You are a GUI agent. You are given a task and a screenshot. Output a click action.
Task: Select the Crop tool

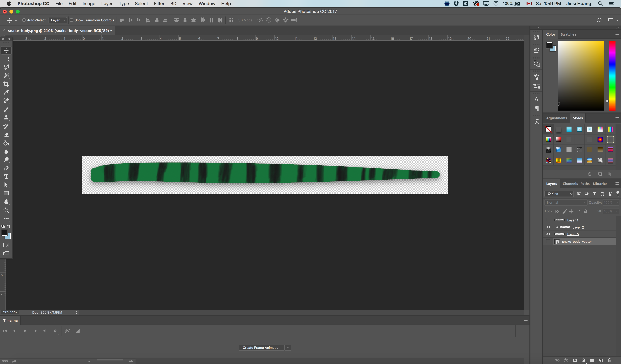pos(6,84)
